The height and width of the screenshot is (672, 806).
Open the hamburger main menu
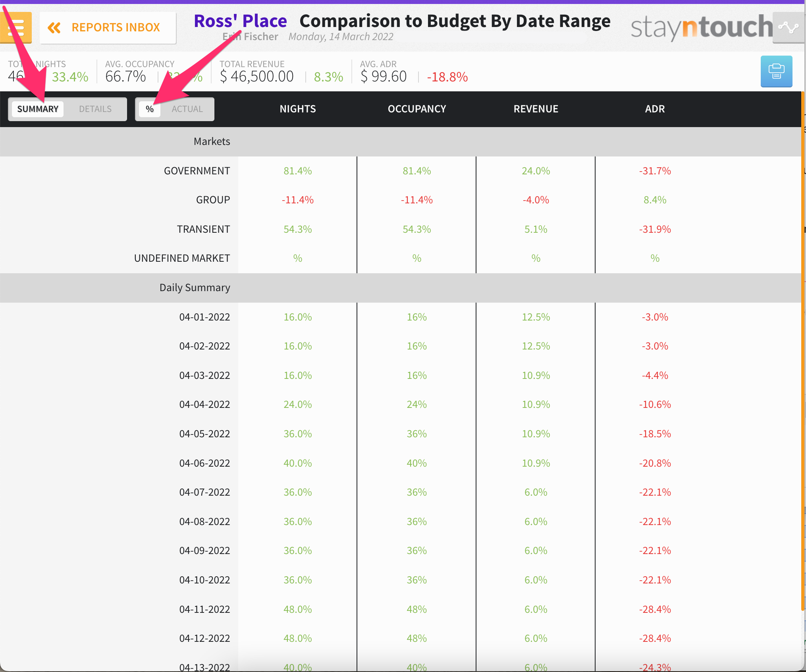pos(16,27)
